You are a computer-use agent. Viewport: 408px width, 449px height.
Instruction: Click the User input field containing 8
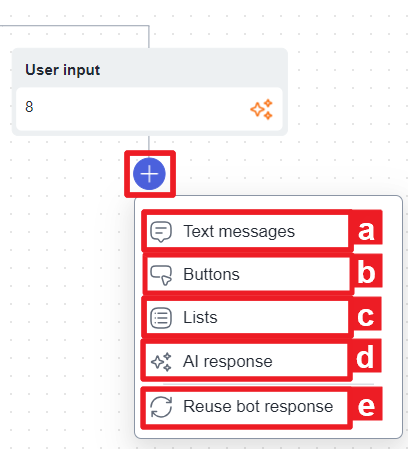(x=149, y=109)
